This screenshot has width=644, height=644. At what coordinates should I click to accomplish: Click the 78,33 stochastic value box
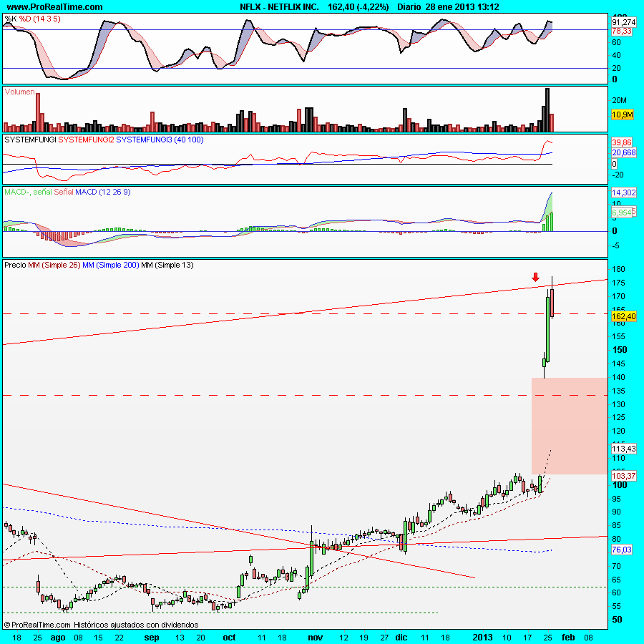click(622, 31)
